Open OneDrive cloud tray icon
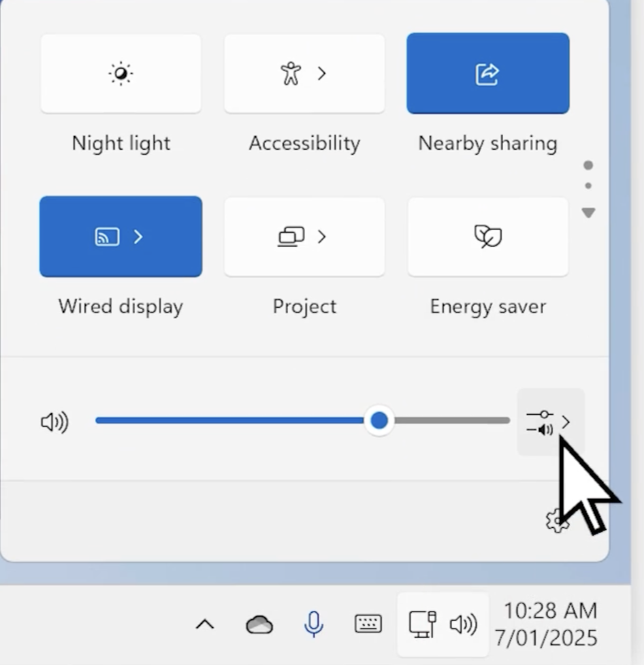The image size is (644, 665). point(259,624)
